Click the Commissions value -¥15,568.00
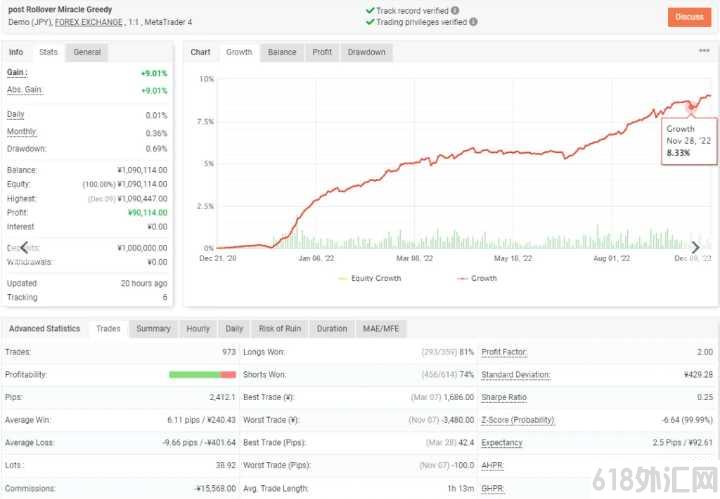The width and height of the screenshot is (720, 499). click(215, 488)
